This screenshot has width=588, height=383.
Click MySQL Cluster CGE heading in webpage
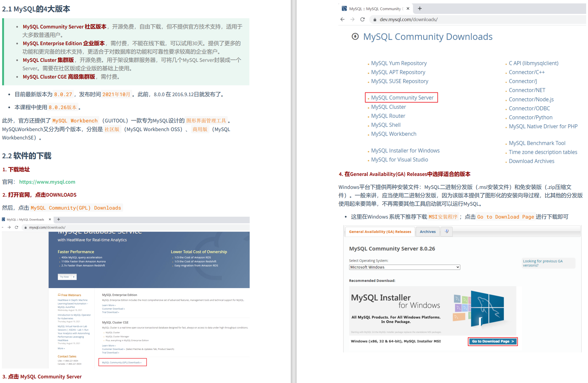click(115, 322)
